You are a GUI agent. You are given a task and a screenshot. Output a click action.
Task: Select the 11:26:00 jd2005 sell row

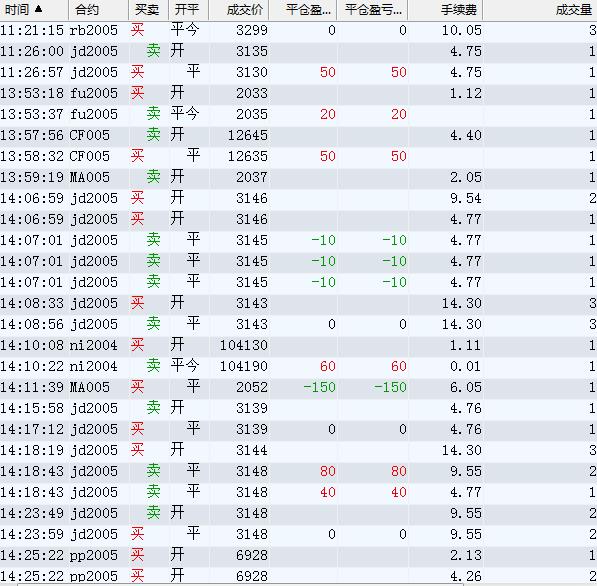(298, 51)
